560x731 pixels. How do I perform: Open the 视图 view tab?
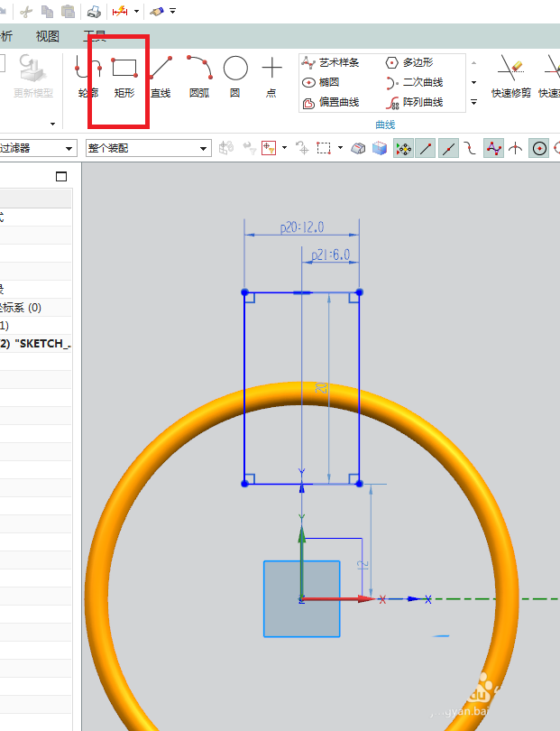tap(48, 36)
